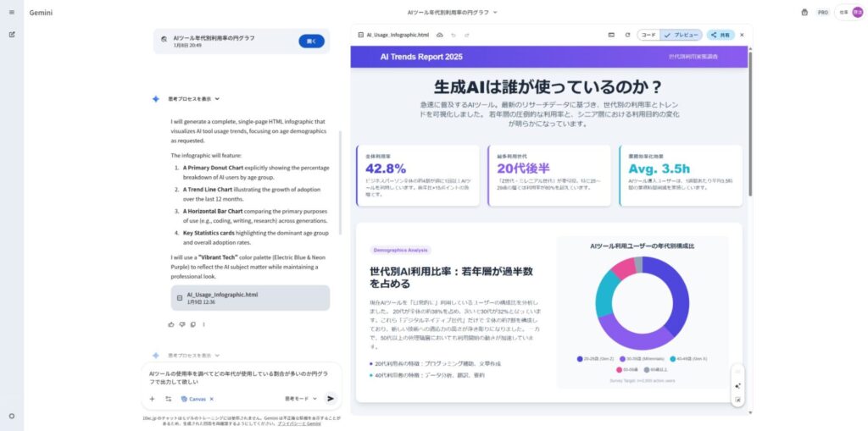Screen dimensions: 868x431
Task: Click the Avg. 3.5h statistic card
Action: coord(681,175)
